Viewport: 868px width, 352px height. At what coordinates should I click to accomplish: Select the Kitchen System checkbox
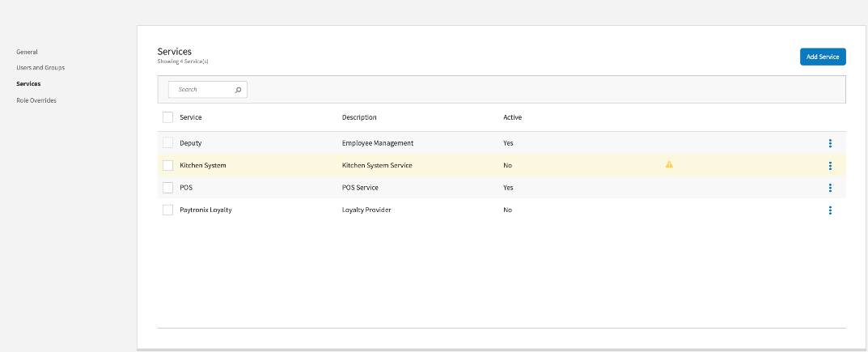(168, 165)
